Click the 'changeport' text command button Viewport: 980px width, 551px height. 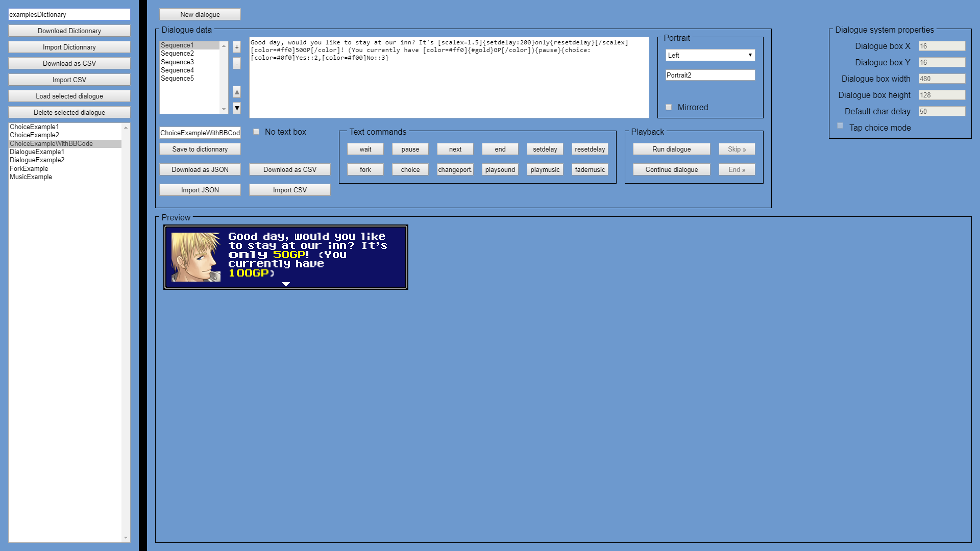[x=454, y=169]
